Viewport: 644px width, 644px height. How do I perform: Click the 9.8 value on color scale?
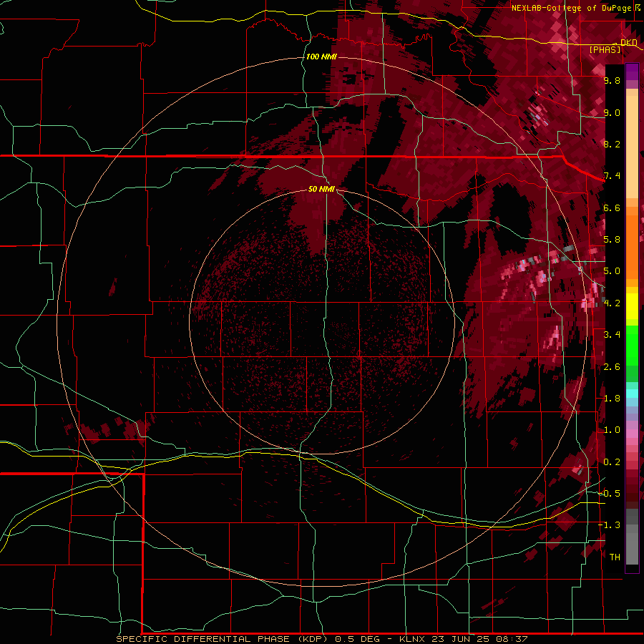pos(612,80)
